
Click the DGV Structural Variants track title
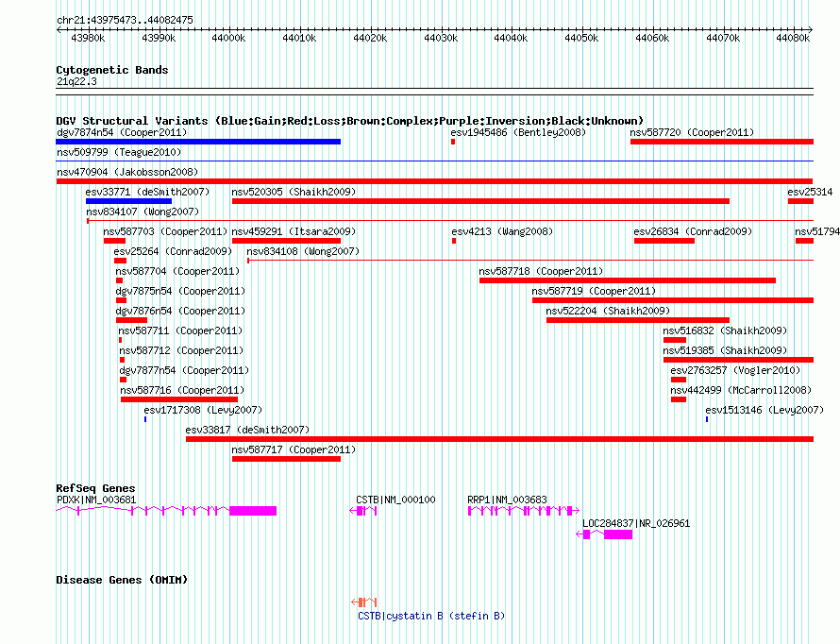(x=350, y=121)
